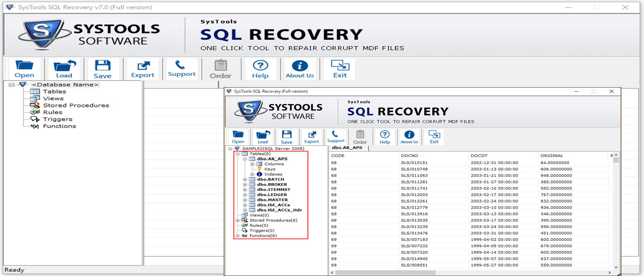Screen dimensions: 644x276
Task: Collapse the dbo.AR_APS table node
Action: pyautogui.click(x=245, y=159)
